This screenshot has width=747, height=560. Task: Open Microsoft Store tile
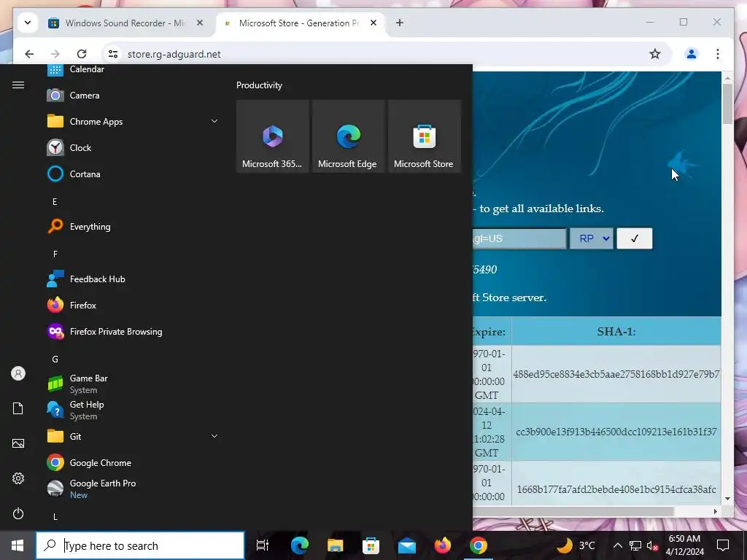[x=424, y=136]
